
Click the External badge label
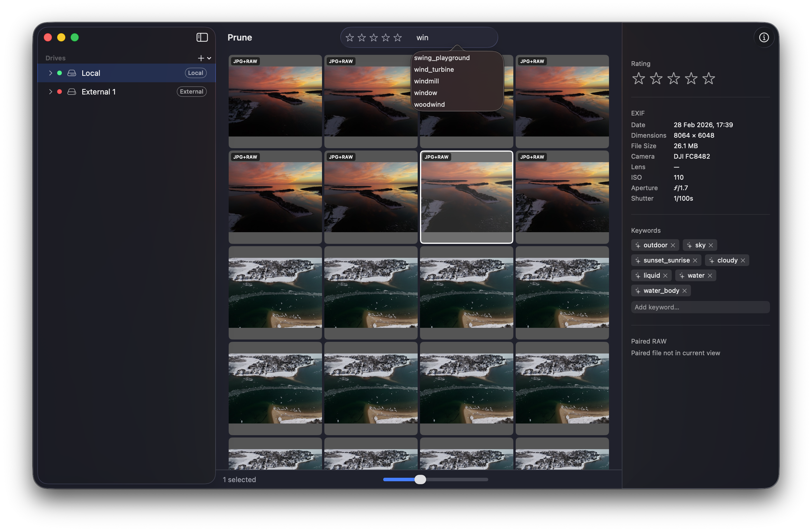click(x=191, y=92)
